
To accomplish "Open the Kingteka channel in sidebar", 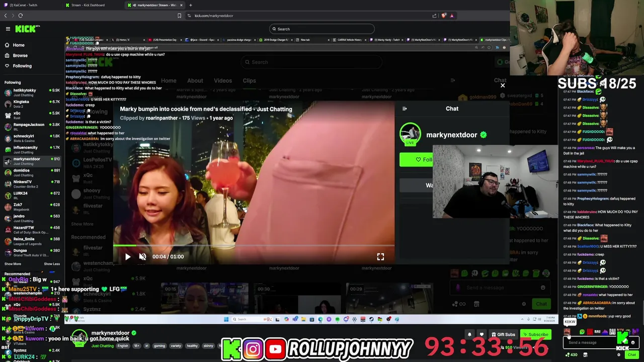I will (x=31, y=104).
